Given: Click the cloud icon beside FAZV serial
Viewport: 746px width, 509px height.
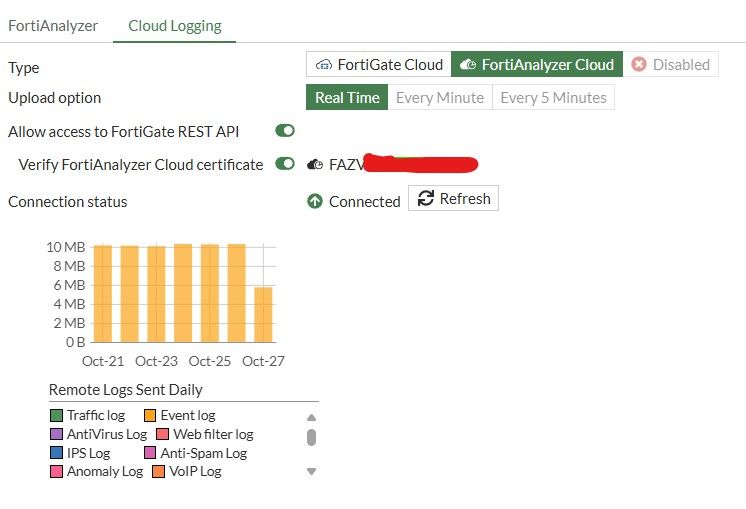Looking at the screenshot, I should tap(315, 165).
